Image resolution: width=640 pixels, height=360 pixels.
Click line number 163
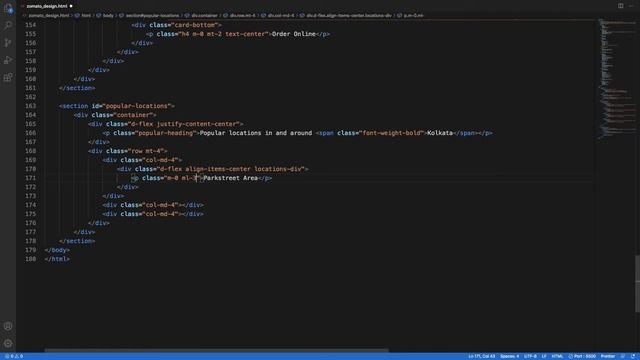click(30, 106)
